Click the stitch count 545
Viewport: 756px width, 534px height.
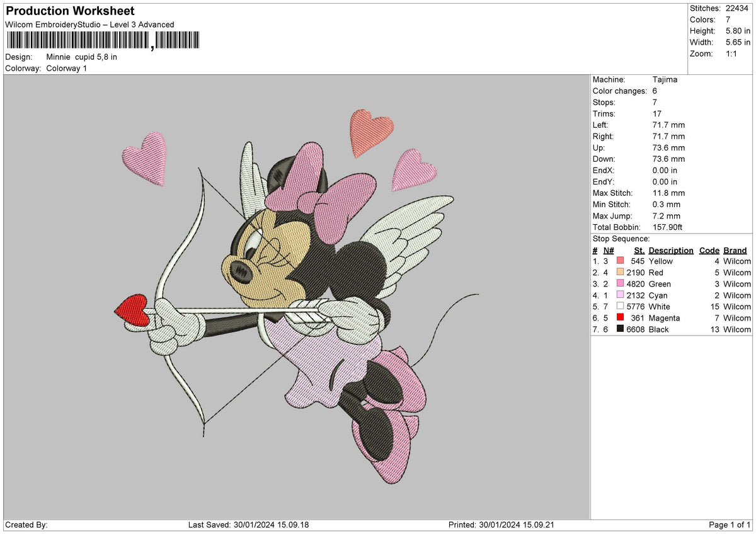pyautogui.click(x=638, y=261)
